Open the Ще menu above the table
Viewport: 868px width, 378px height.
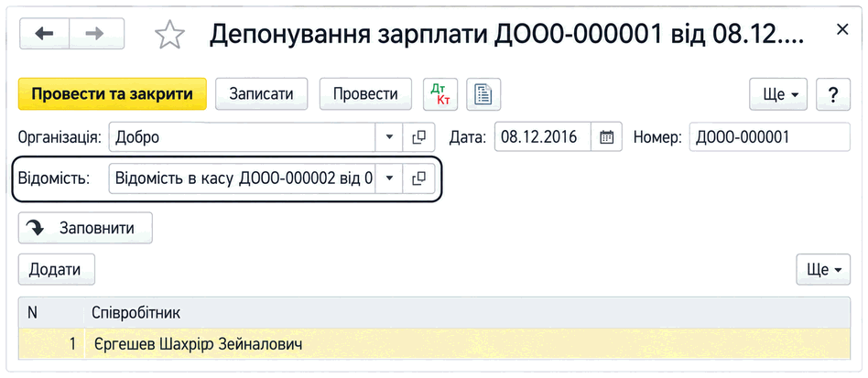(823, 269)
